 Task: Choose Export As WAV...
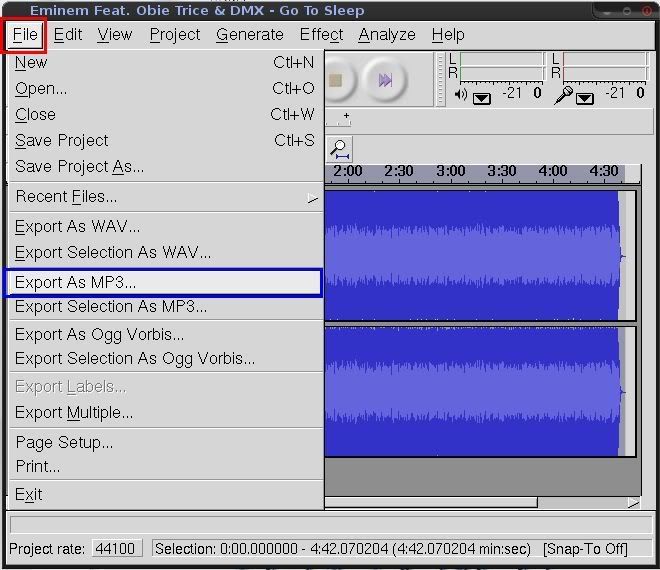point(165,226)
